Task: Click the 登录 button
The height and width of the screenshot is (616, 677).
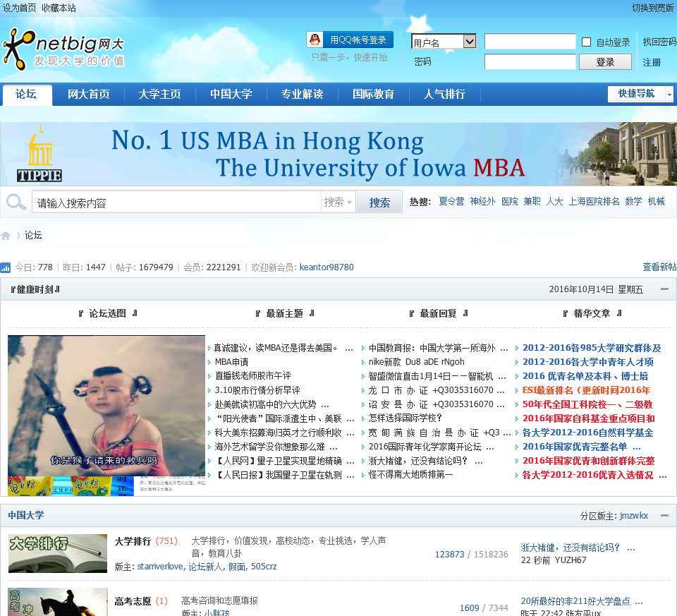Action: click(605, 62)
